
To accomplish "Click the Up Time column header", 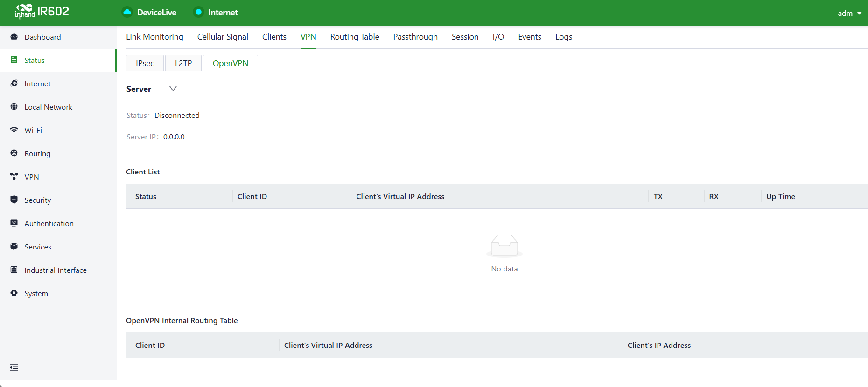I will click(x=781, y=196).
